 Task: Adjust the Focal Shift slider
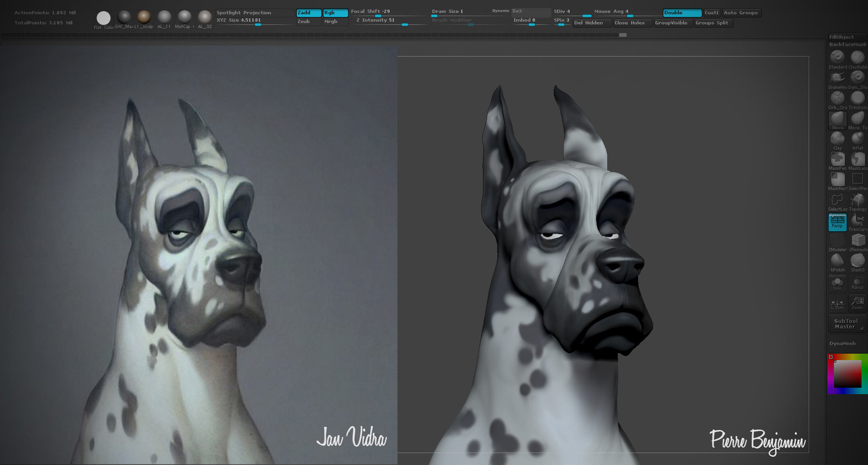[389, 12]
